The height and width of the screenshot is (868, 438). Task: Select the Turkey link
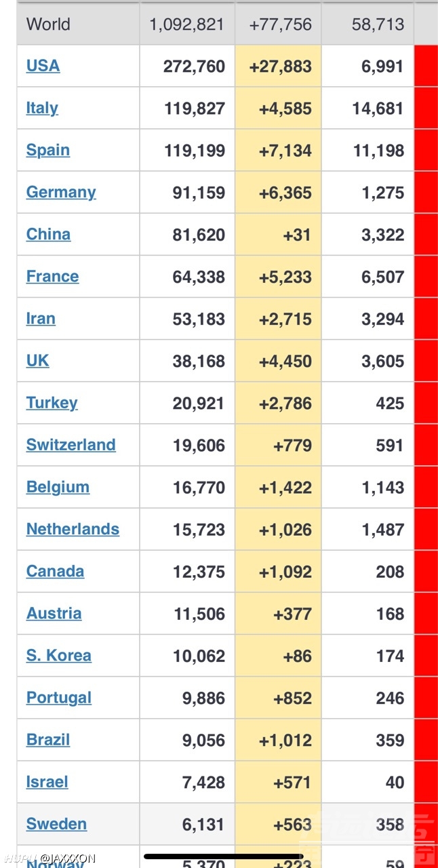pos(52,402)
